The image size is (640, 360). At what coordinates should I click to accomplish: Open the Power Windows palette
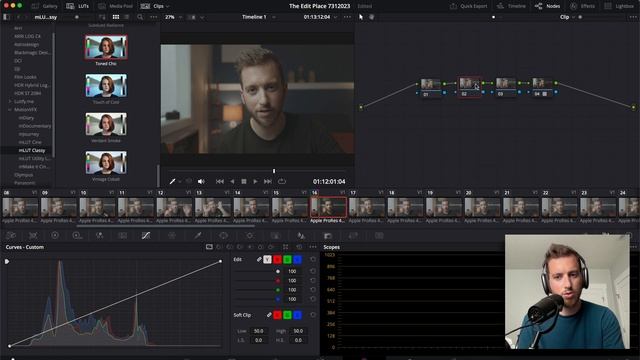point(223,236)
